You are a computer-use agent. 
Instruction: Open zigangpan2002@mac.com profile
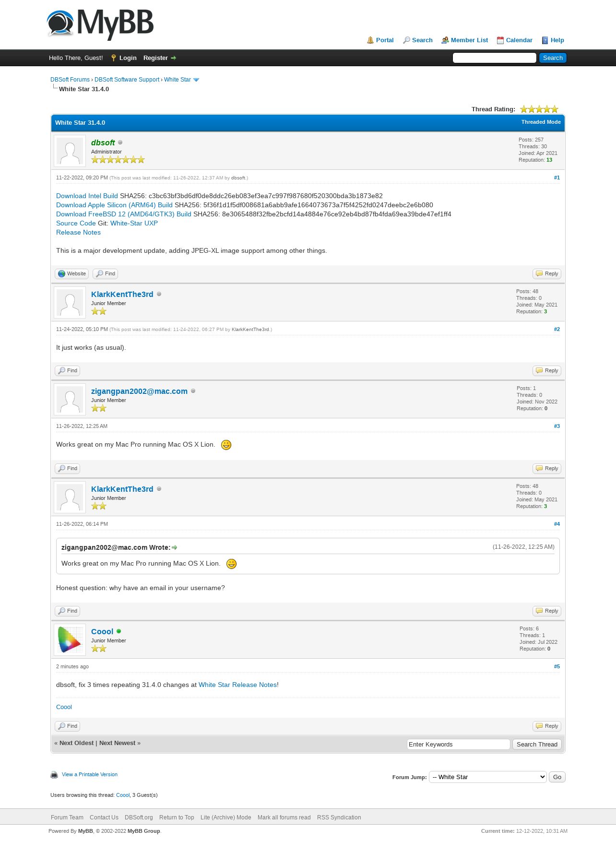(x=139, y=391)
